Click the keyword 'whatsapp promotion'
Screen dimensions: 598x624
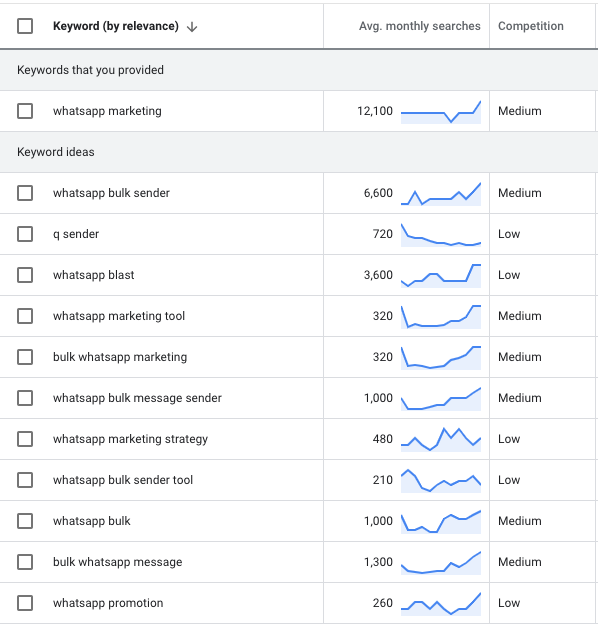pos(108,603)
